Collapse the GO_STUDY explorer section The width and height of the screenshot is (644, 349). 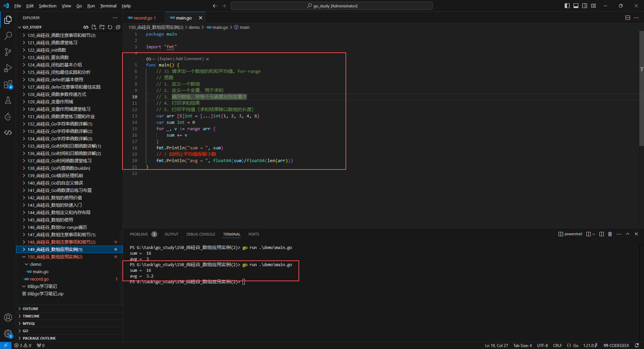(x=19, y=27)
